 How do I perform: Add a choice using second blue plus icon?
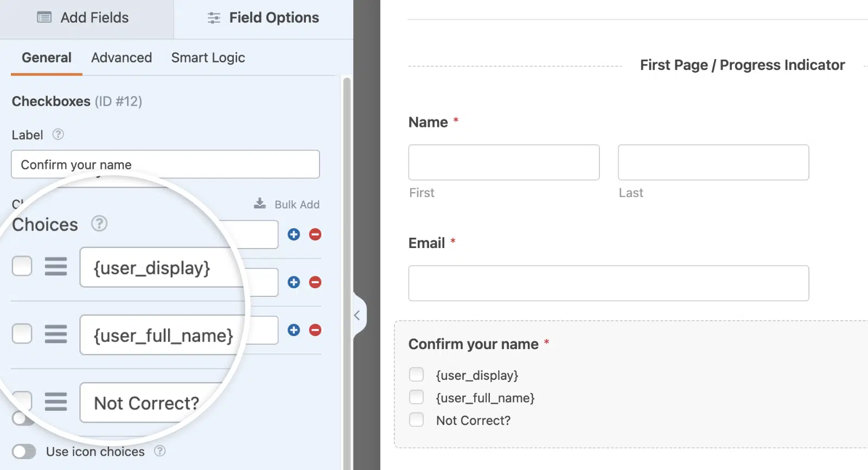(x=294, y=282)
